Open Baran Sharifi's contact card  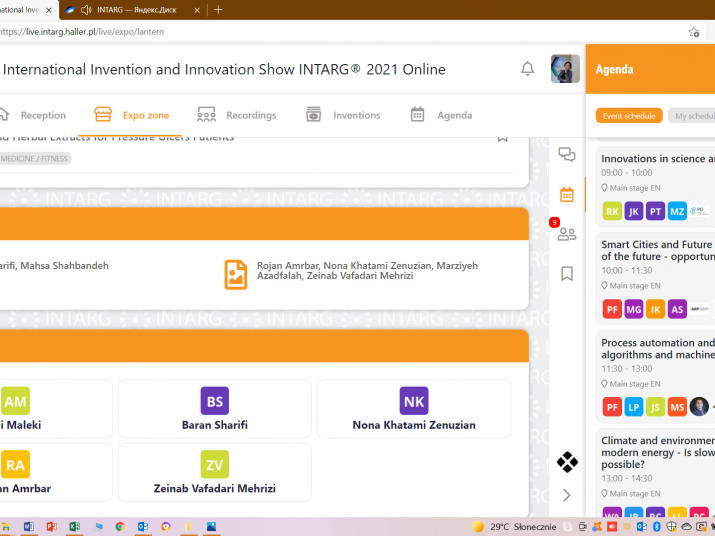click(215, 409)
